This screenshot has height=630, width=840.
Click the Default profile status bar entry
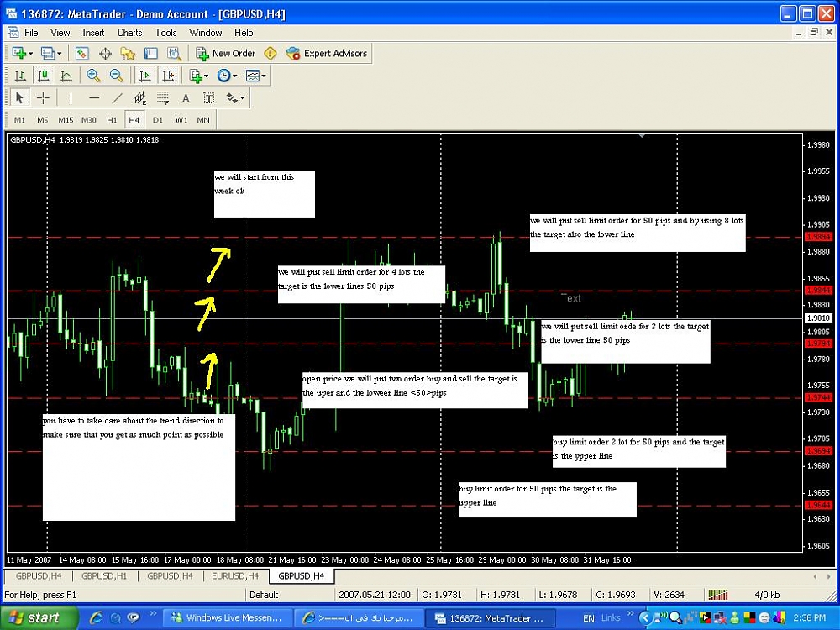[264, 595]
